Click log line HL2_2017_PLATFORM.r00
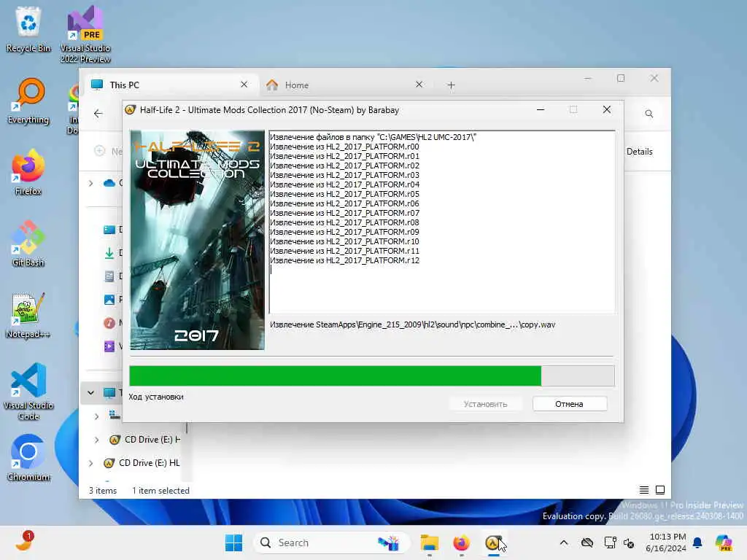This screenshot has height=560, width=747. tap(344, 147)
